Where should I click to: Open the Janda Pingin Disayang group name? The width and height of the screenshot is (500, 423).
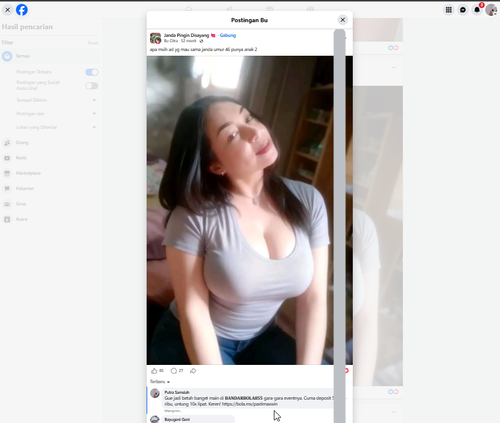click(186, 35)
